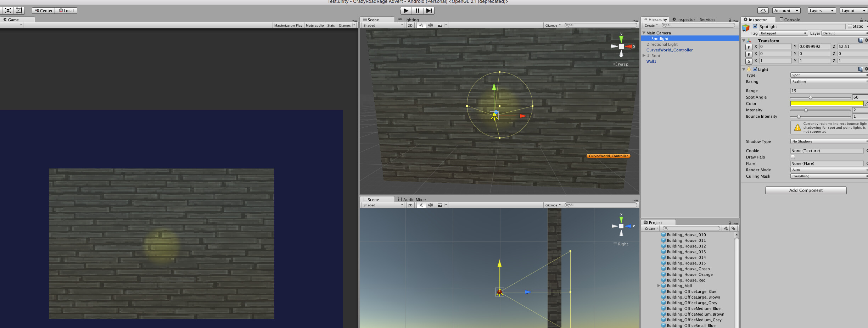868x328 pixels.
Task: Open the Shadow Type dropdown
Action: coord(828,141)
